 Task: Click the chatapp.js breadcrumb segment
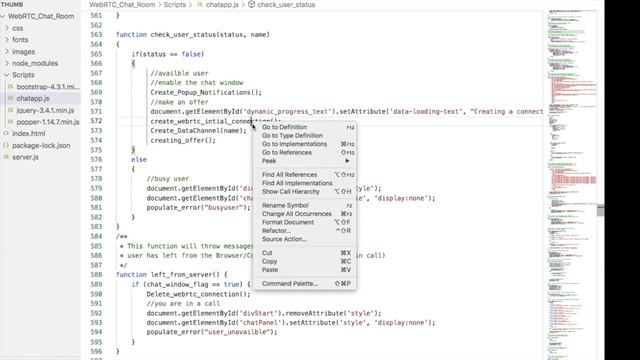coord(222,5)
